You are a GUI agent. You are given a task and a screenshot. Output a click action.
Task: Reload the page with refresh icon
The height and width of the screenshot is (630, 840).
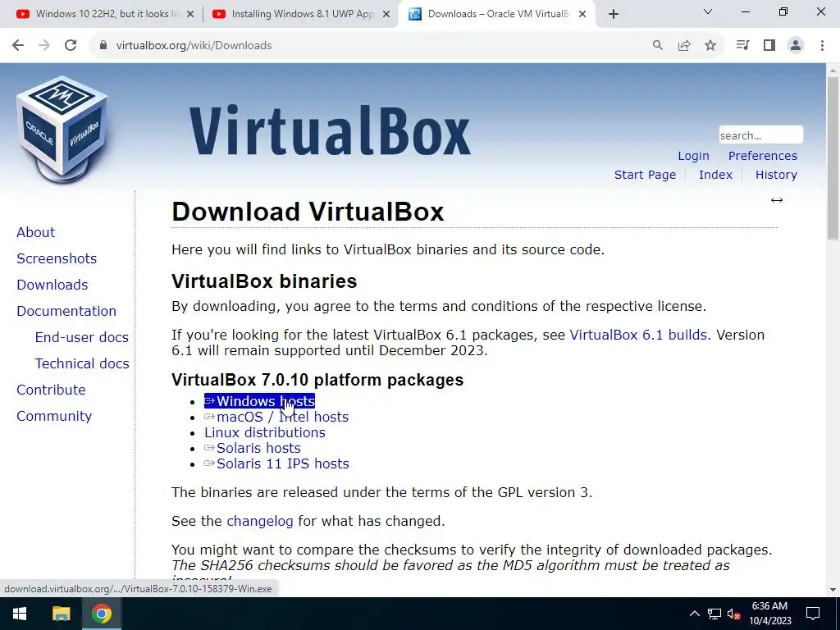click(x=71, y=46)
